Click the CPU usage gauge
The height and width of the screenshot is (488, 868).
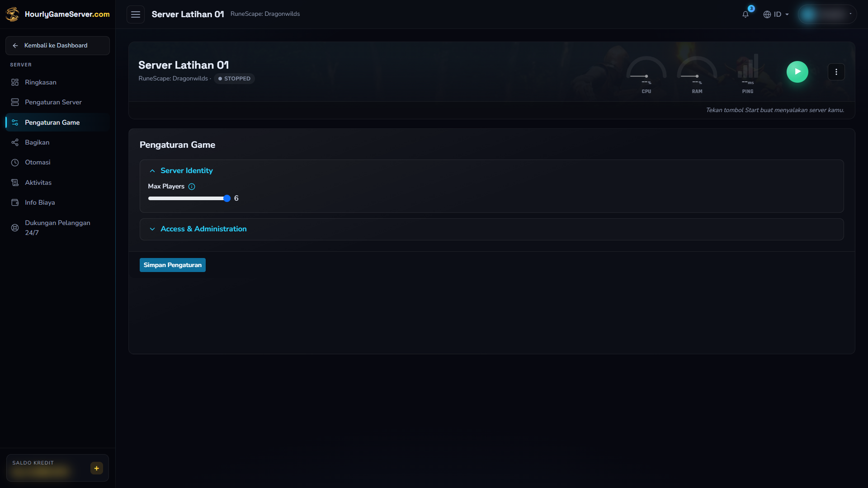646,75
